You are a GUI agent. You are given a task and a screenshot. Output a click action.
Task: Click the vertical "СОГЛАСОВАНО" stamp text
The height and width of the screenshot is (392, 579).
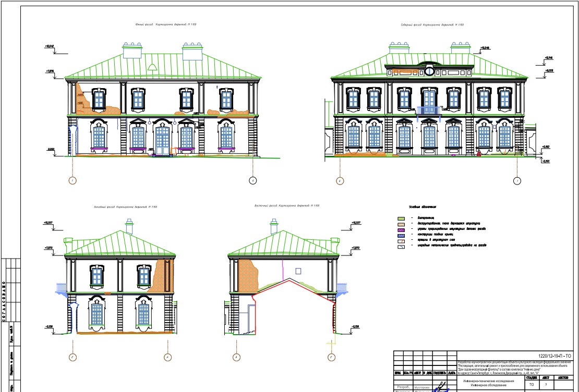click(x=4, y=301)
